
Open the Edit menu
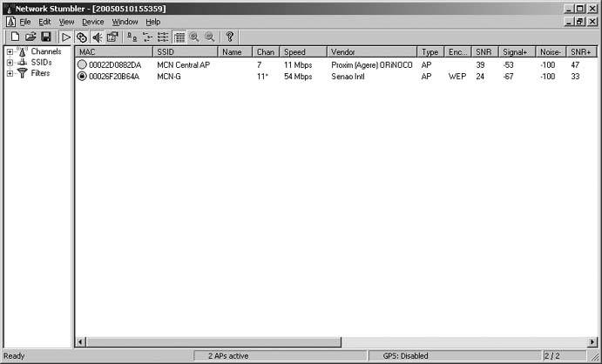[x=44, y=22]
